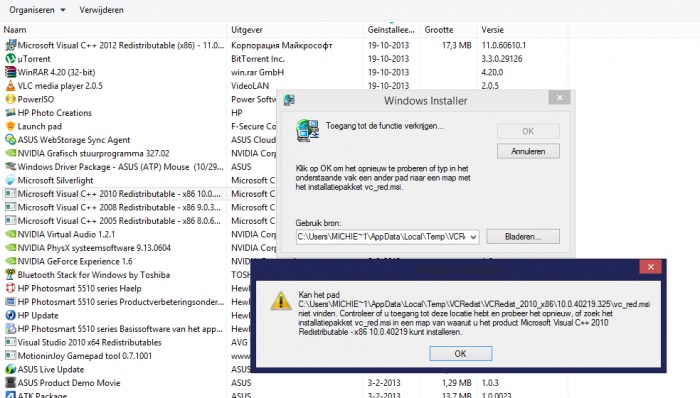Click the HP Photo Creations icon

pyautogui.click(x=10, y=112)
